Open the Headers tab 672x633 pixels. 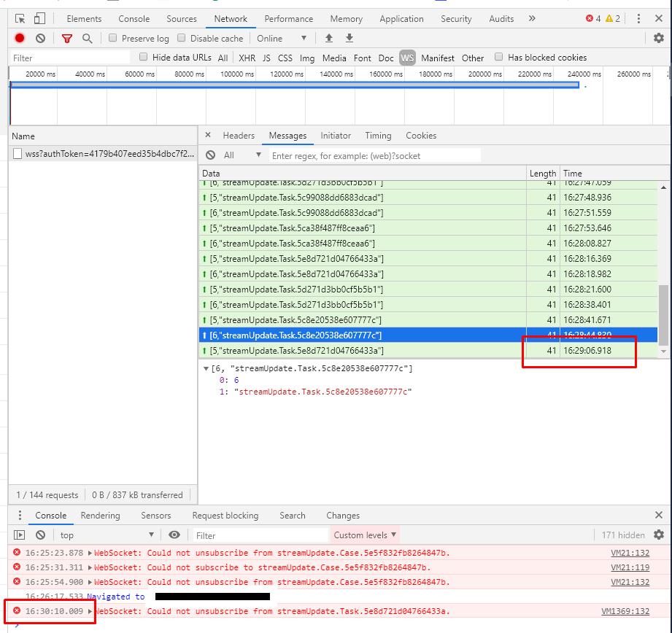pos(239,136)
